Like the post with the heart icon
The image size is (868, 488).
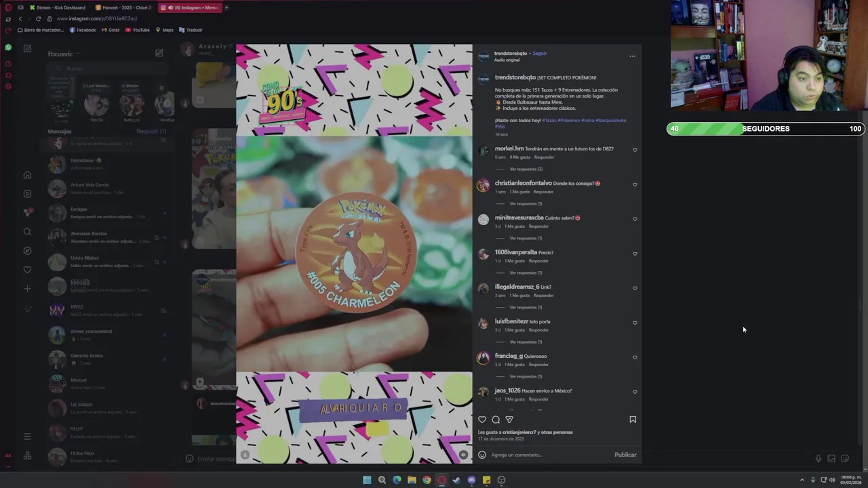point(482,420)
